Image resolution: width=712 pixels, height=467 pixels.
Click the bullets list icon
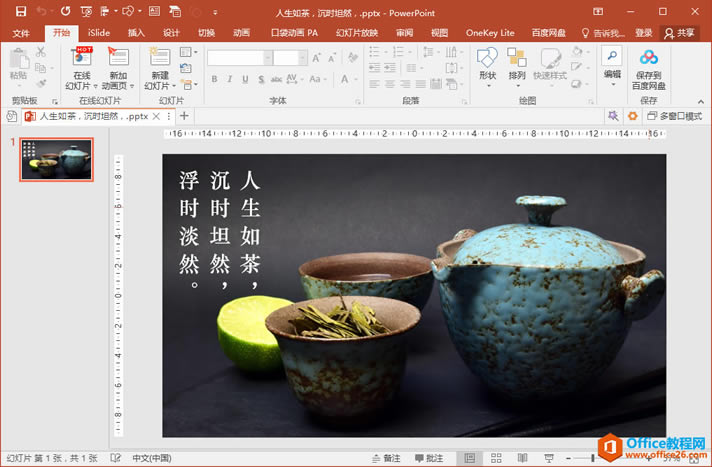coord(375,52)
